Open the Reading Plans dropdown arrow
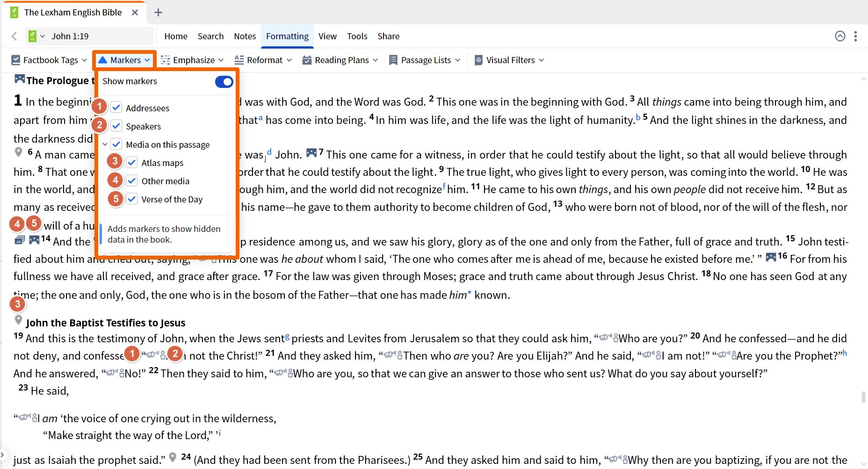This screenshot has width=868, height=469. (375, 60)
